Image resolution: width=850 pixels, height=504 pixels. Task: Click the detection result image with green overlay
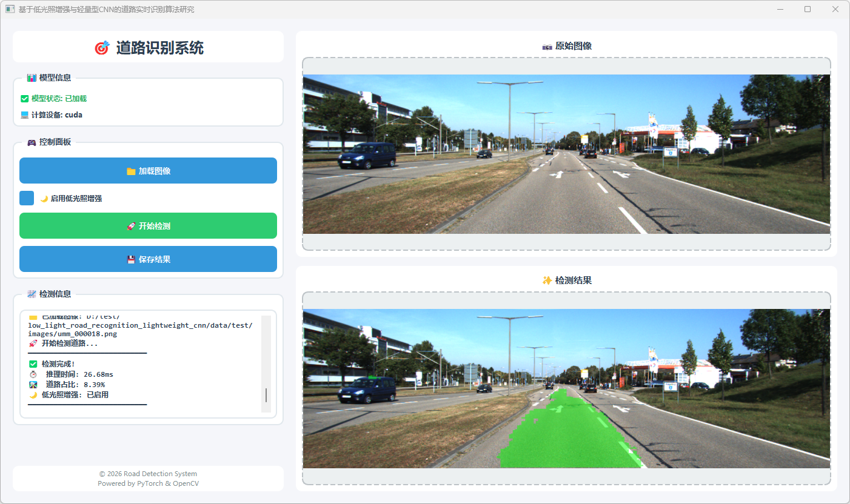566,388
